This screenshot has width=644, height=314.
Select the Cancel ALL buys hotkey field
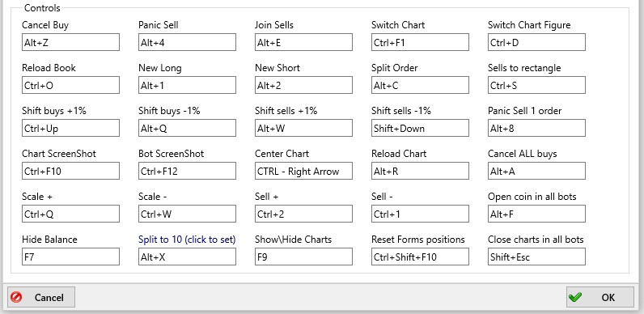point(537,171)
